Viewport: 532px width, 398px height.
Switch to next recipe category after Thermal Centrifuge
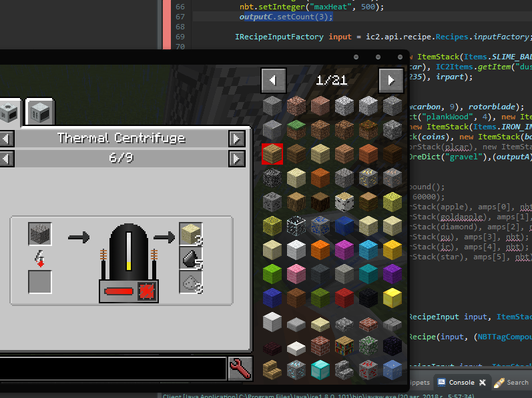pos(236,139)
